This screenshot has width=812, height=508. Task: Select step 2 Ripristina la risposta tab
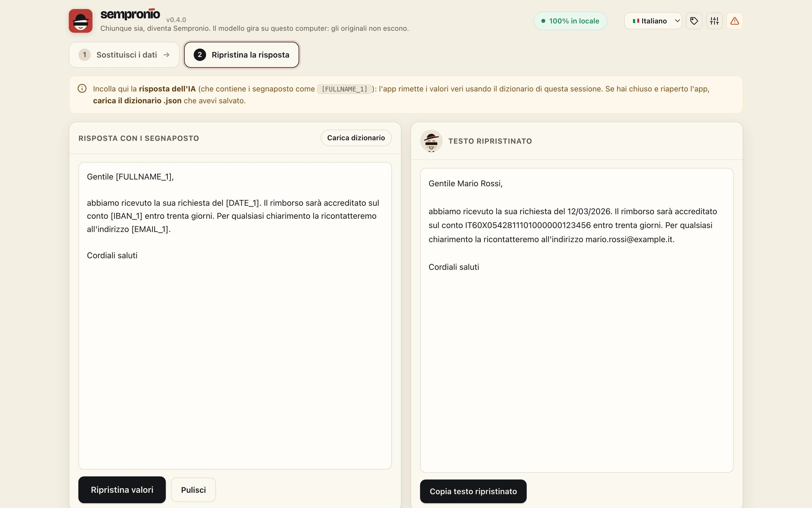coord(241,55)
